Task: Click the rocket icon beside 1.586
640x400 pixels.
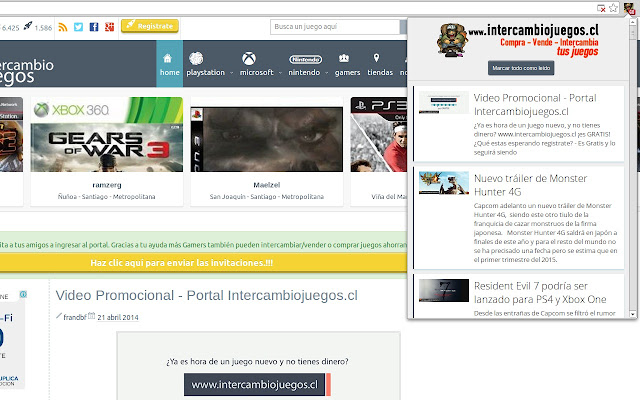Action: click(27, 26)
